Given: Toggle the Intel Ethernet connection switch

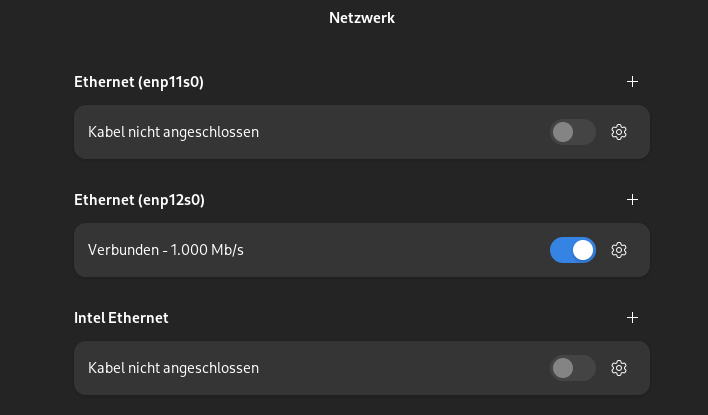Looking at the screenshot, I should (573, 368).
